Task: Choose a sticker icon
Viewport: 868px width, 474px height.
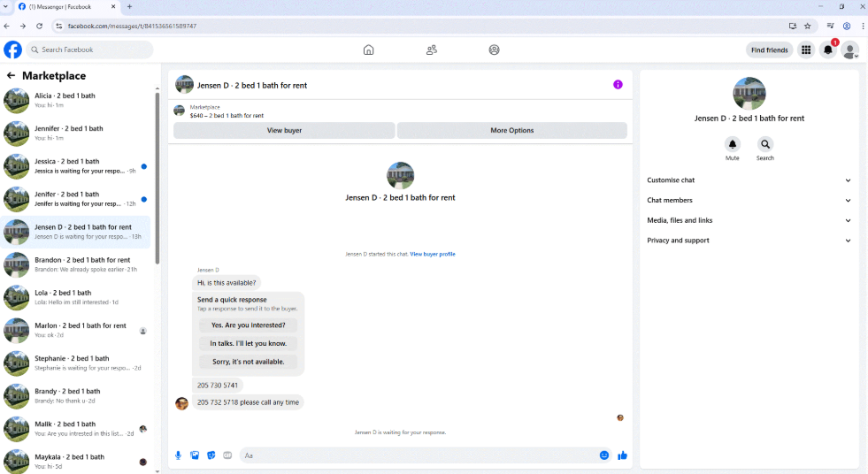Action: pos(211,455)
